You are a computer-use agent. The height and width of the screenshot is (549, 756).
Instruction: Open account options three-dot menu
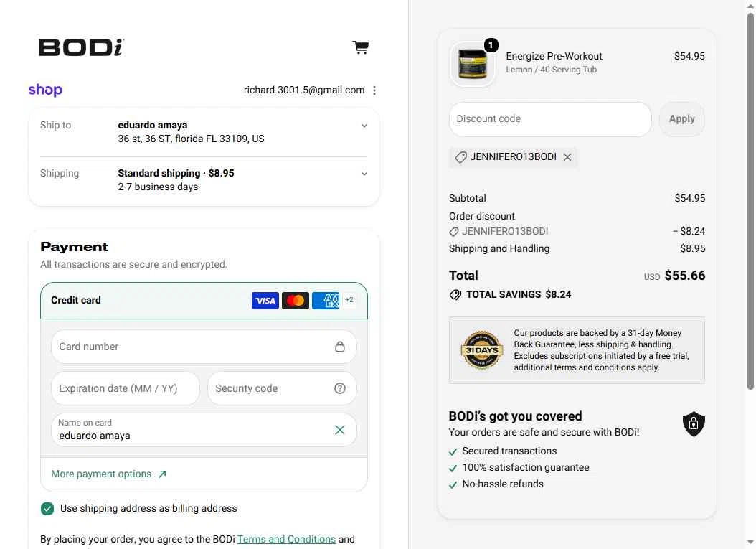pos(374,90)
